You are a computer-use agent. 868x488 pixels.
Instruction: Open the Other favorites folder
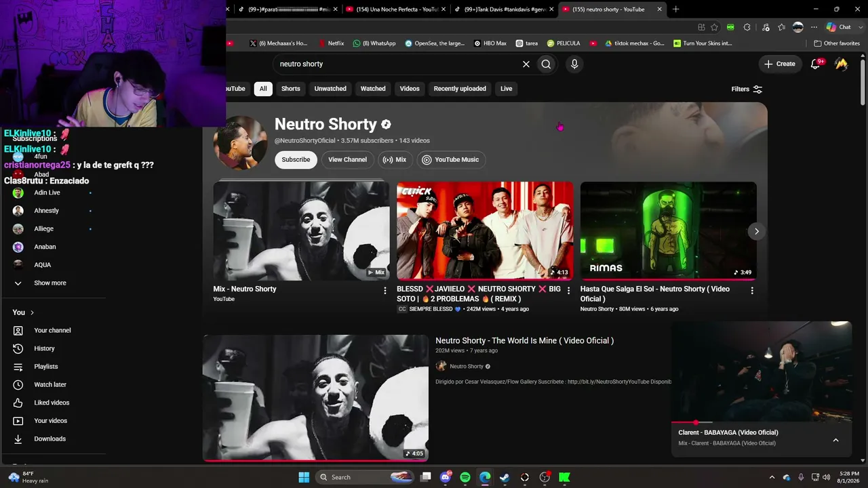point(837,43)
